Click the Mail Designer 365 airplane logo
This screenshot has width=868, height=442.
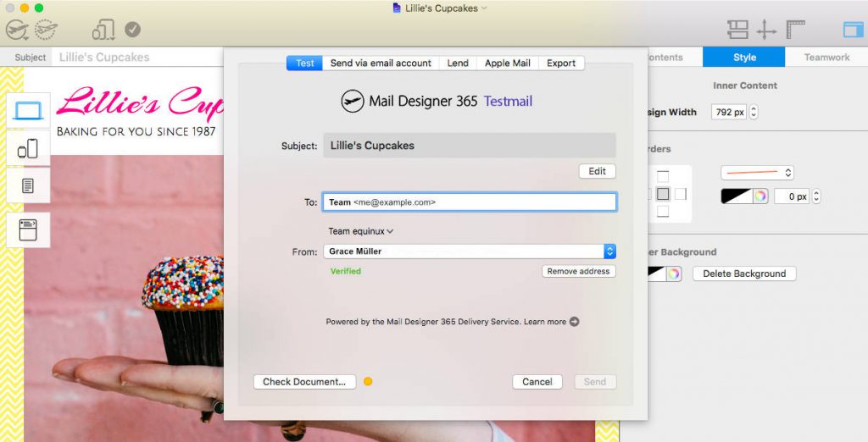tap(353, 102)
